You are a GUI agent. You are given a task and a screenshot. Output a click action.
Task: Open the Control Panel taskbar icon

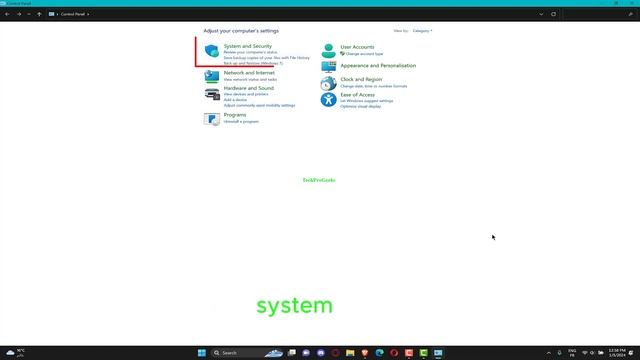[x=438, y=353]
